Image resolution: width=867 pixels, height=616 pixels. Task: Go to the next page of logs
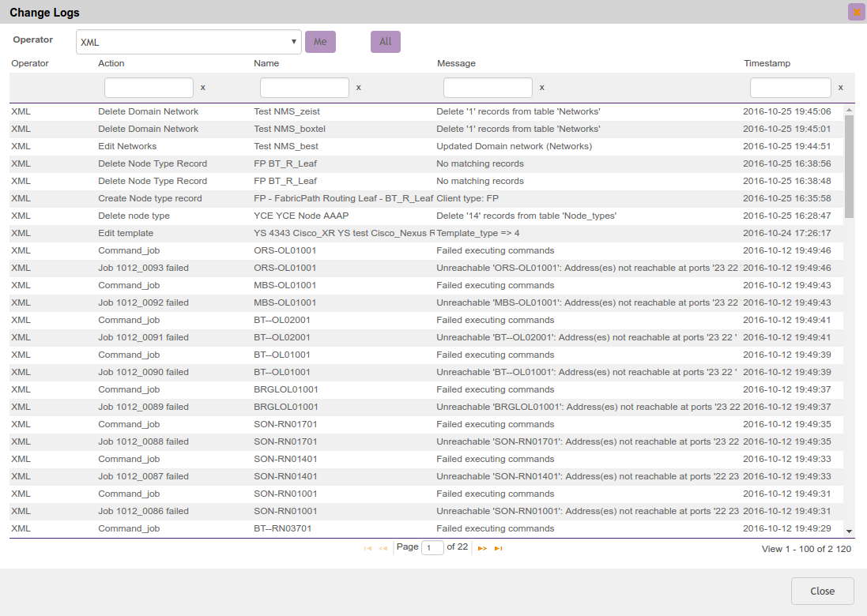(x=482, y=548)
